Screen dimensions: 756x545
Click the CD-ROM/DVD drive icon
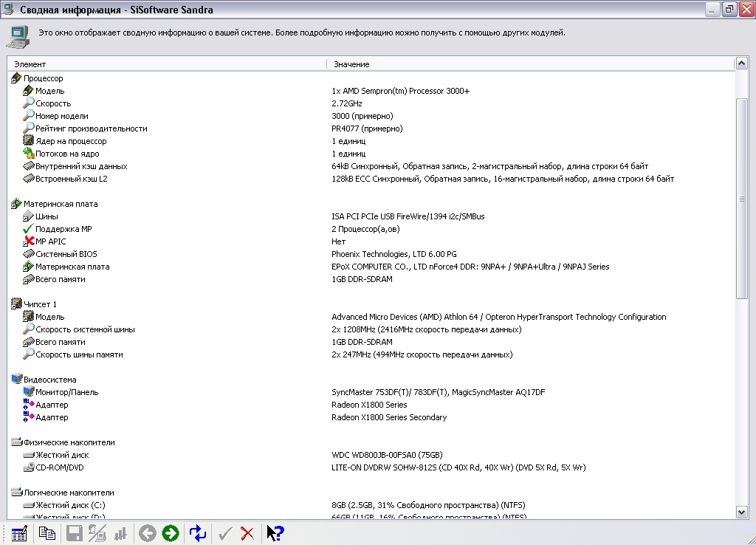point(29,467)
